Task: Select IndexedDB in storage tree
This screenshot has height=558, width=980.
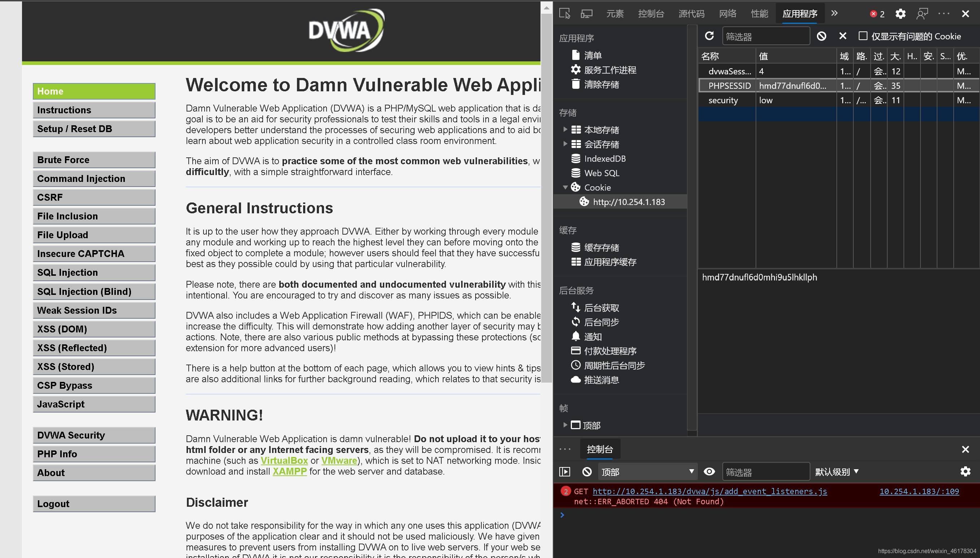Action: [598, 159]
